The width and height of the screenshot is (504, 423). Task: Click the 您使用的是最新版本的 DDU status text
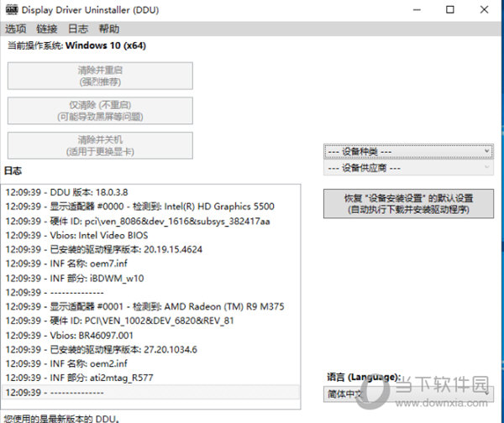[x=61, y=418]
